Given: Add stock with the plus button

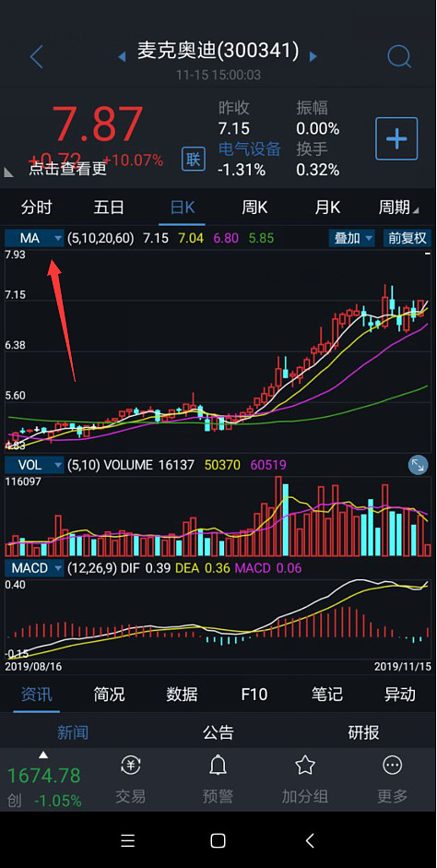Looking at the screenshot, I should (396, 138).
